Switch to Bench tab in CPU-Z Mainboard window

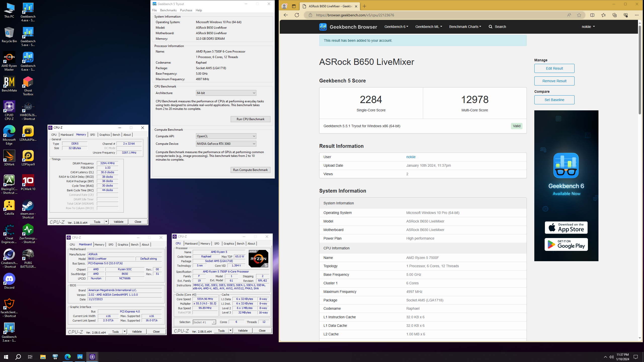pyautogui.click(x=135, y=245)
